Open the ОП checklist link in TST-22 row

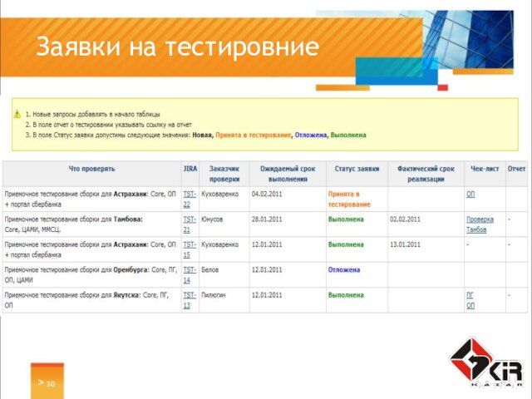pyautogui.click(x=470, y=195)
